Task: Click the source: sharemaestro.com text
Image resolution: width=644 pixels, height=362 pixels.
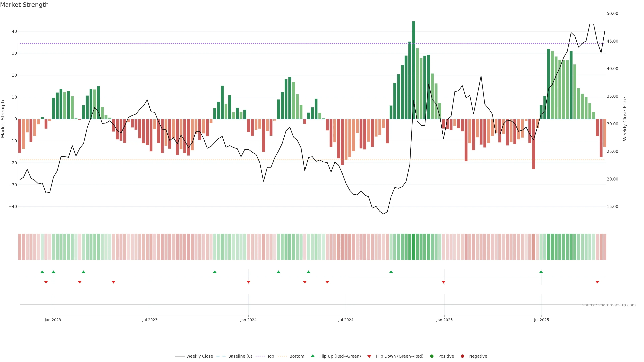Action: [x=609, y=305]
